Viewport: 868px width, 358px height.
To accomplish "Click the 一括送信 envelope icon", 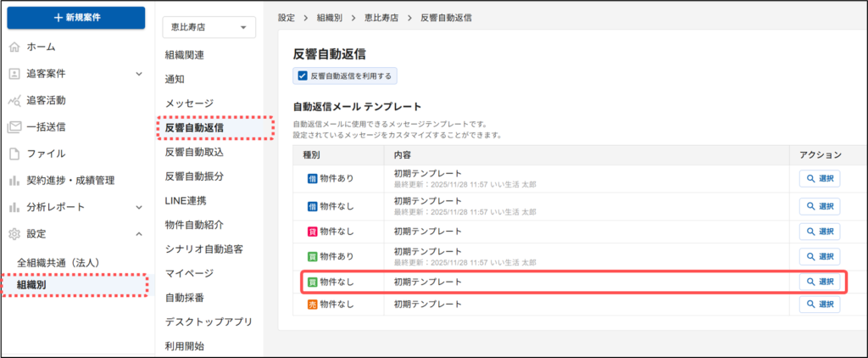I will (14, 127).
